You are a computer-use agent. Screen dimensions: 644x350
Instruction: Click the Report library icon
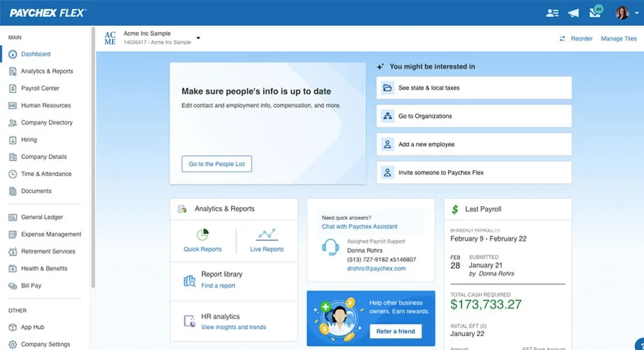(x=189, y=281)
